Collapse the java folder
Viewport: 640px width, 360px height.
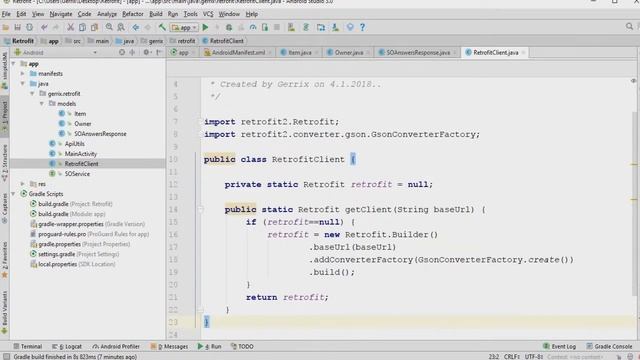click(x=23, y=84)
